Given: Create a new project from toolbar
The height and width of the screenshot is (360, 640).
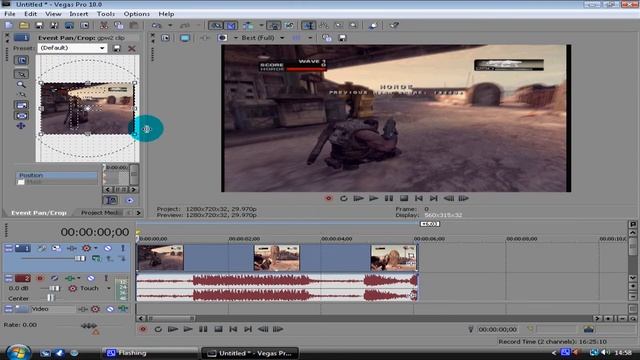Looking at the screenshot, I should click(x=9, y=25).
